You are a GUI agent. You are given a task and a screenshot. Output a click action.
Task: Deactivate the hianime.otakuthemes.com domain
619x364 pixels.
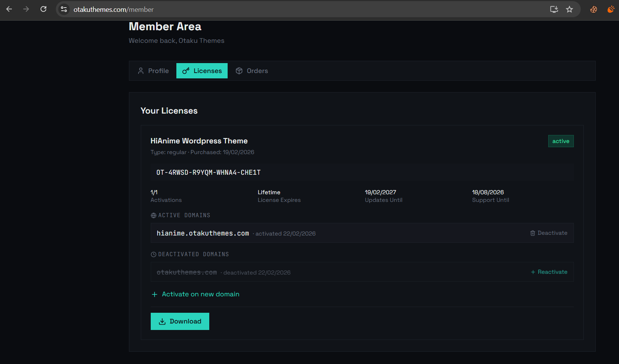(549, 233)
